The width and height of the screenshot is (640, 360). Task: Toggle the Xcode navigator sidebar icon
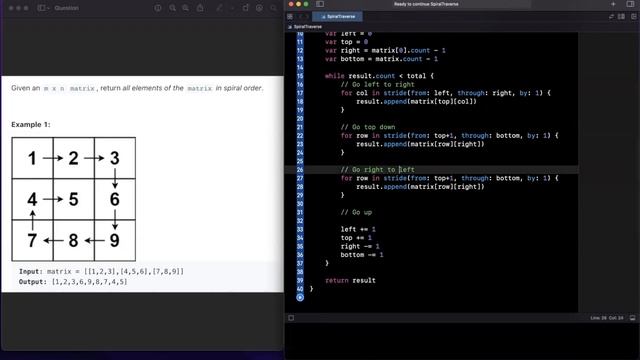pos(320,4)
